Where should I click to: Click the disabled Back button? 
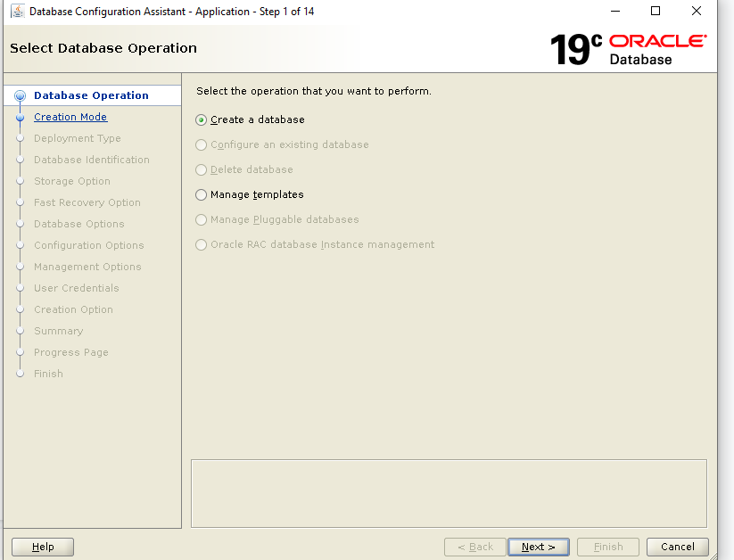[475, 547]
